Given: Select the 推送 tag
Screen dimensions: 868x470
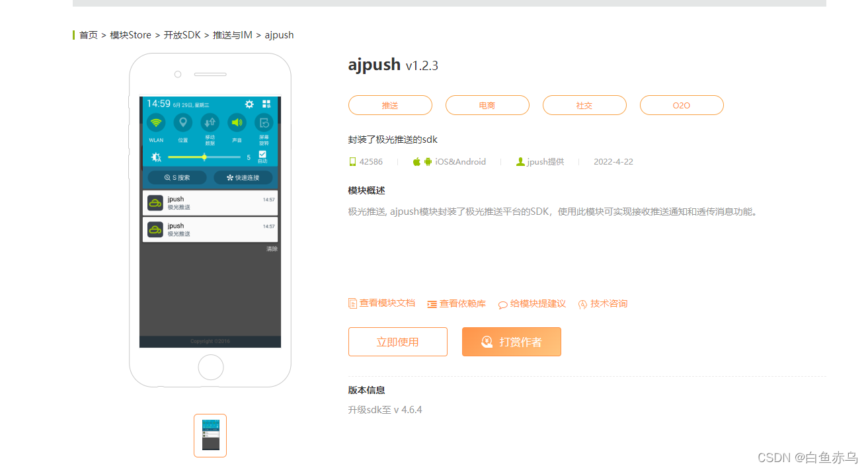Looking at the screenshot, I should pyautogui.click(x=390, y=105).
